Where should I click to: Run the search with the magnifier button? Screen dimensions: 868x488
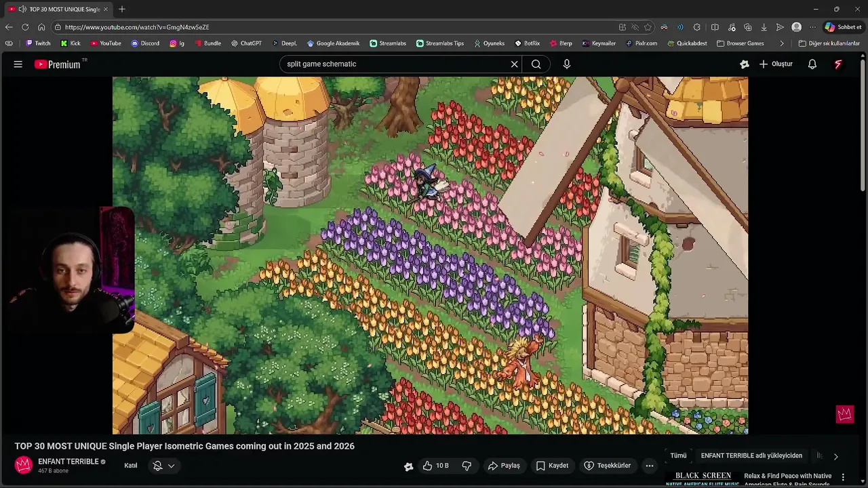pyautogui.click(x=536, y=64)
